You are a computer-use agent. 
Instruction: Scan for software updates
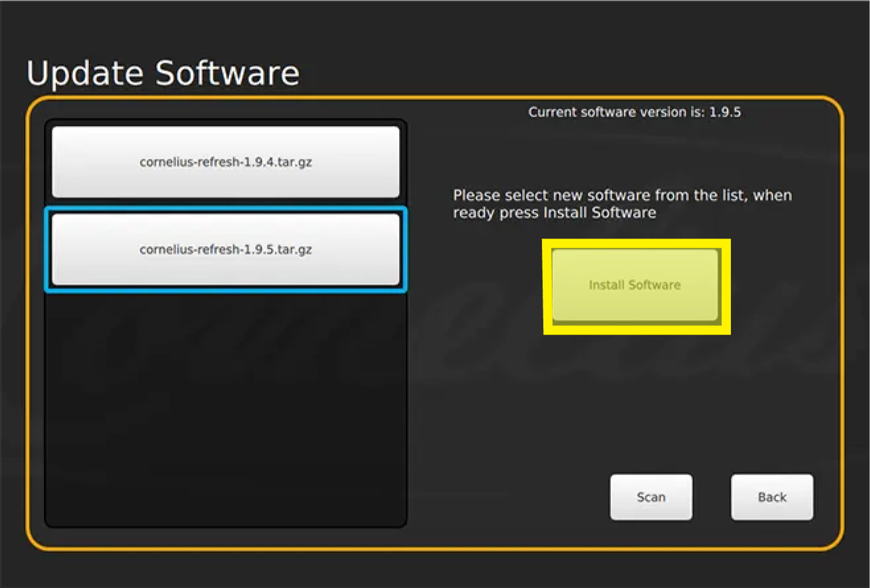click(651, 497)
